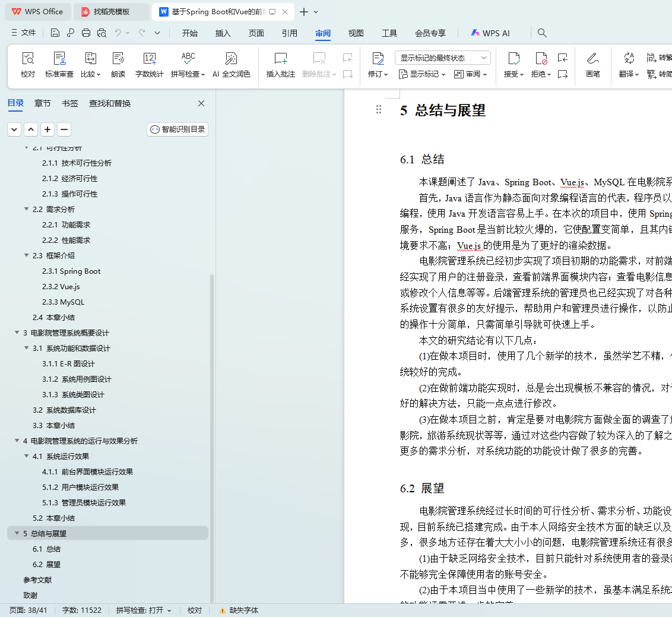672x617 pixels.
Task: Open the down-arrow outline level dropdown button
Action: tap(14, 129)
